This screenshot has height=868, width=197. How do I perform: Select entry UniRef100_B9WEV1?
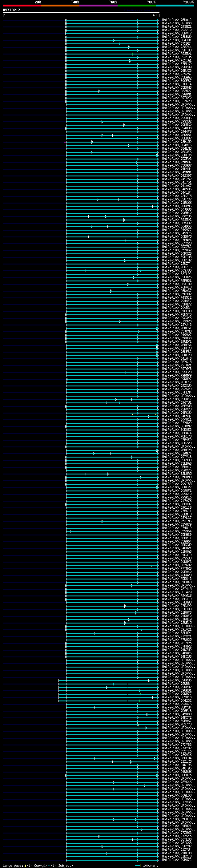(177, 341)
